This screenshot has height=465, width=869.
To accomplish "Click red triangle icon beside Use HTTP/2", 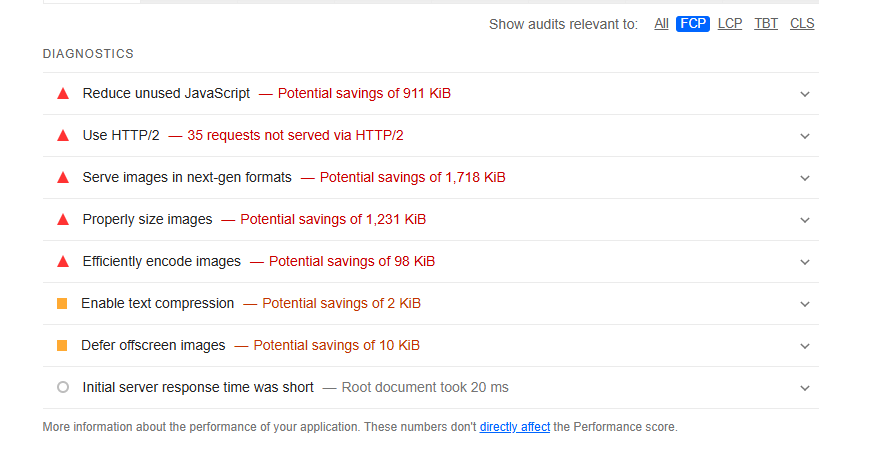I will 63,136.
